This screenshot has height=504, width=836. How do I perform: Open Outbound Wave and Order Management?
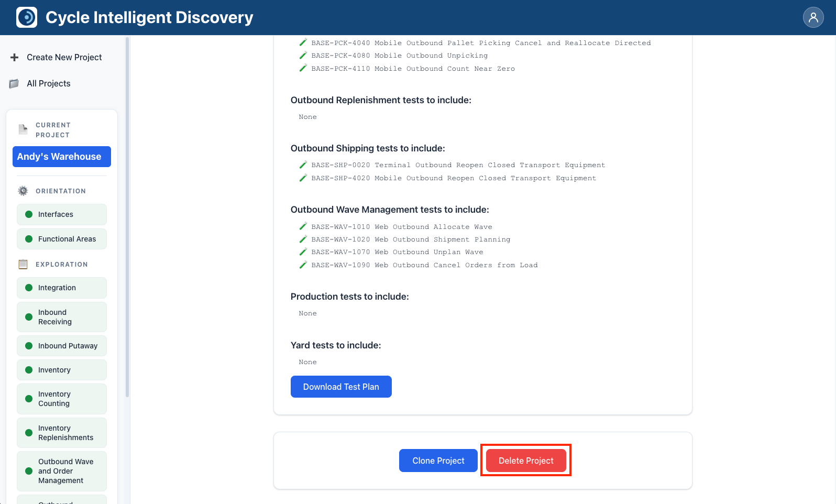(x=62, y=471)
